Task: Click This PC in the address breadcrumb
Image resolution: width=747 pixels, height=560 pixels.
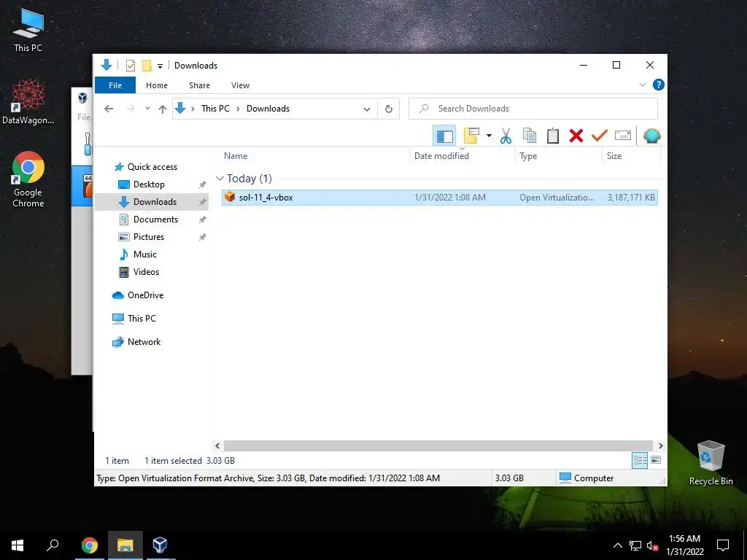Action: coord(215,109)
